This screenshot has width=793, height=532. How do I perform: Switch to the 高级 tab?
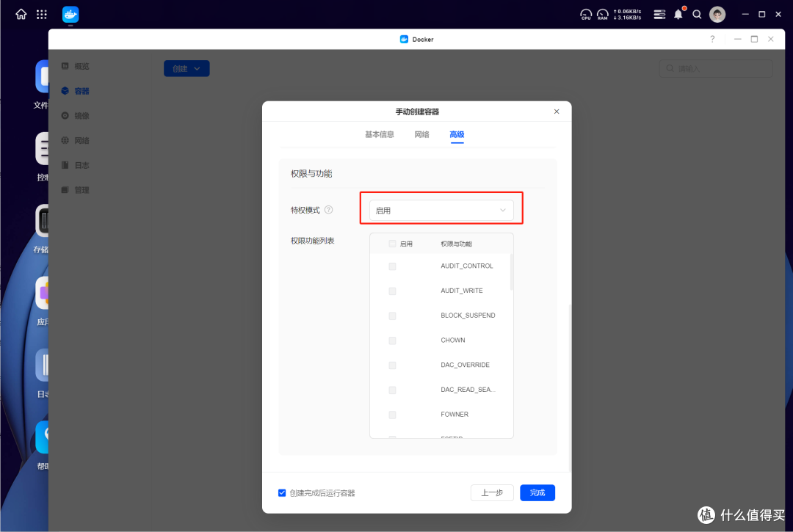click(x=457, y=134)
